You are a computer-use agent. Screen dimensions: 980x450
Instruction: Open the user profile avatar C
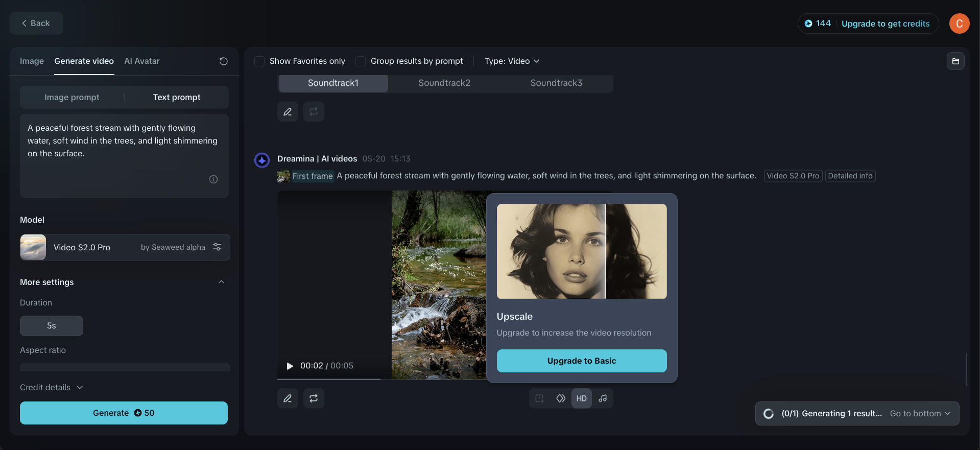tap(959, 23)
